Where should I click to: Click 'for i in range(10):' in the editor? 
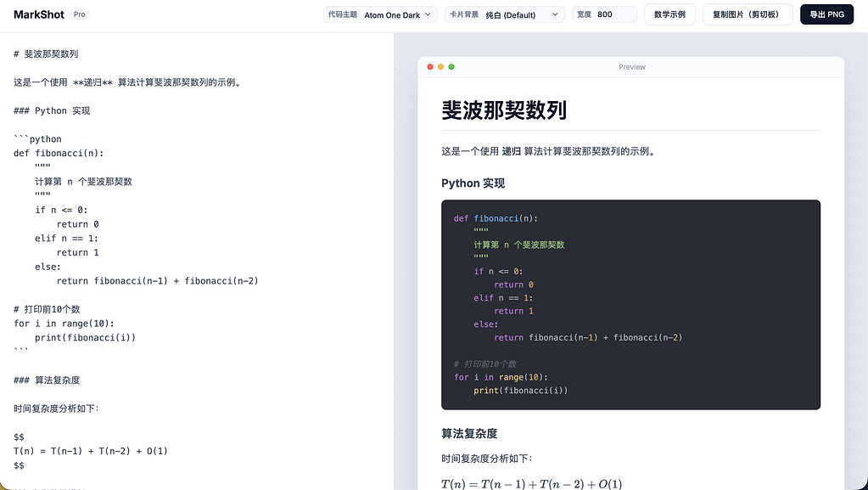64,324
